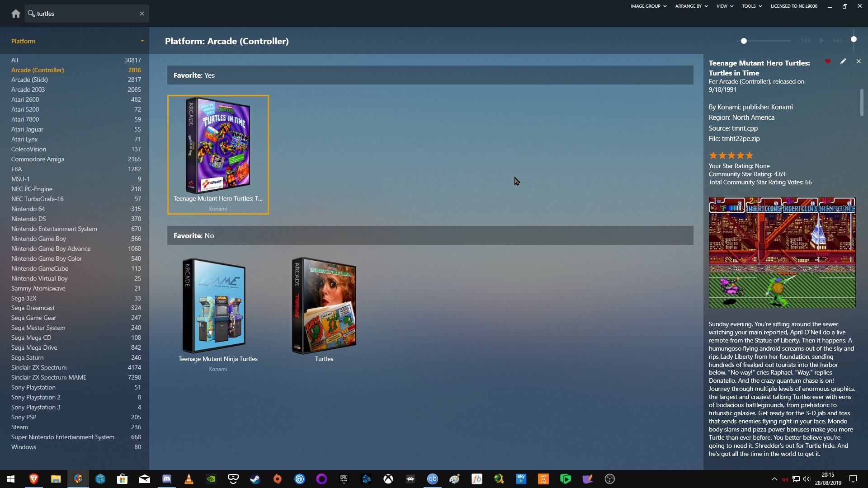The height and width of the screenshot is (488, 868).
Task: Select the Turtles game box art
Action: (324, 305)
